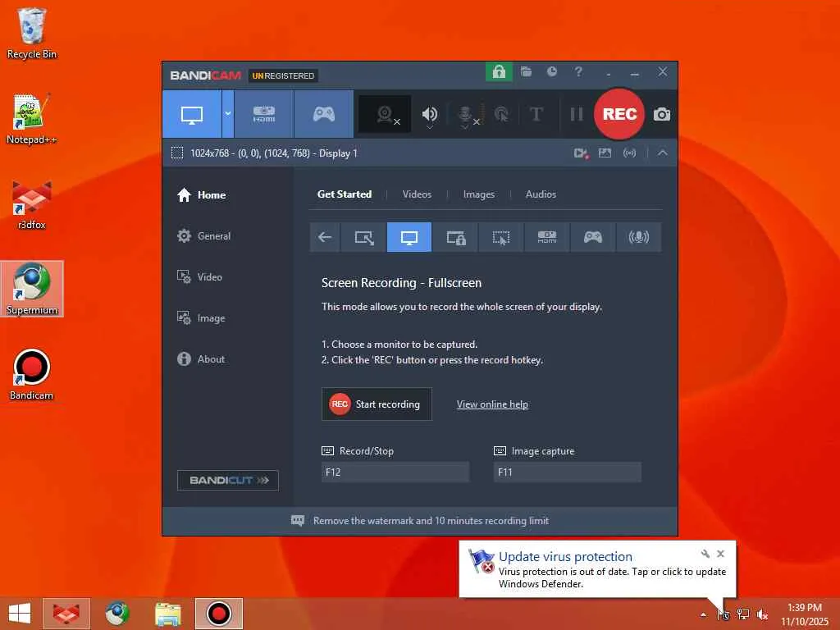Toggle the text overlay T icon

pyautogui.click(x=536, y=114)
